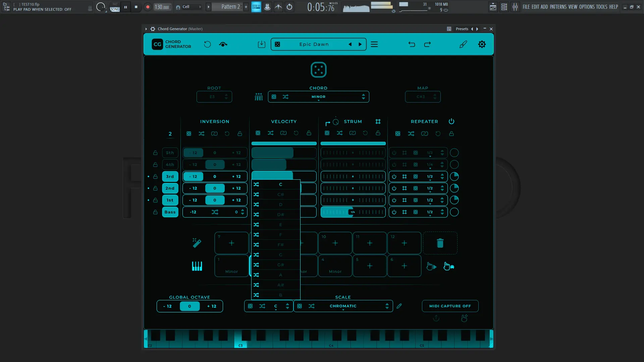
Task: Click the piano keys icon beside pad 1
Action: (x=197, y=266)
